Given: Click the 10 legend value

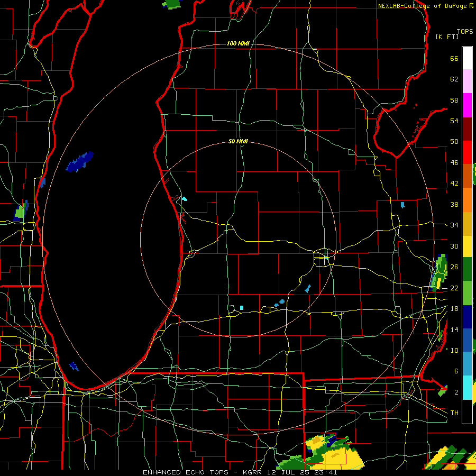Looking at the screenshot, I should [x=454, y=350].
